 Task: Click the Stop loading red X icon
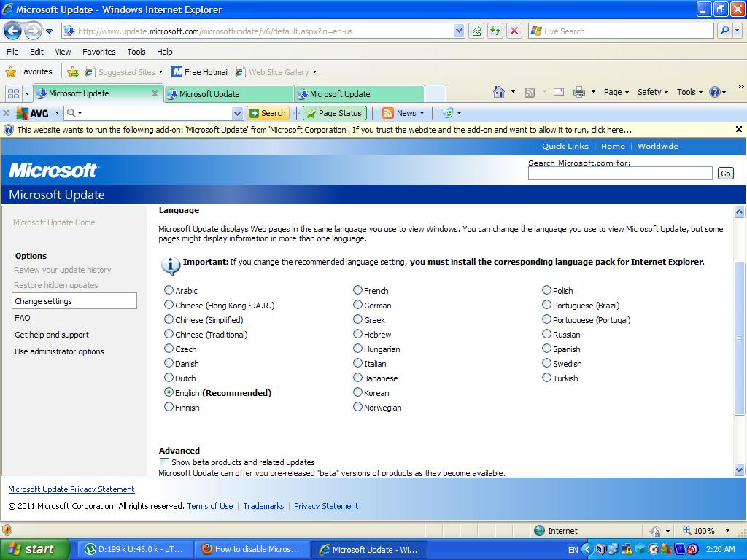514,31
